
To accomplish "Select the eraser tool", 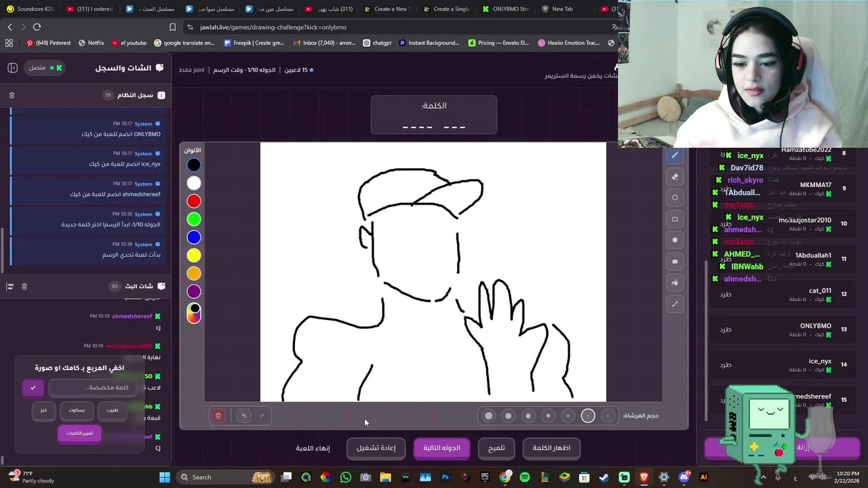I will [x=675, y=176].
